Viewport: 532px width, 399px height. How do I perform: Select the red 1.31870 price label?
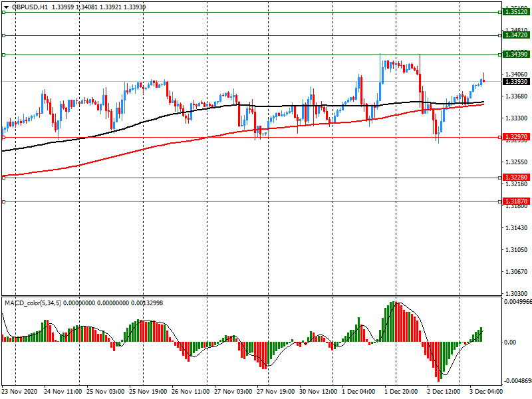tap(516, 201)
